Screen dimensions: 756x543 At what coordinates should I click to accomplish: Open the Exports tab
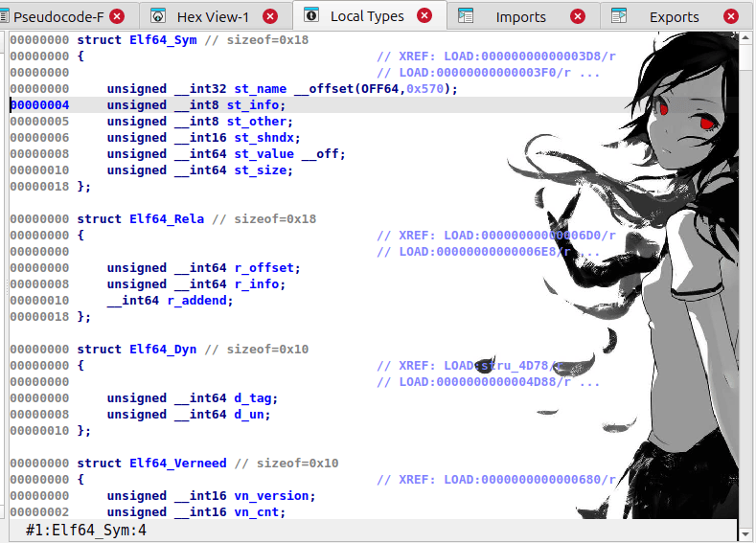[674, 17]
